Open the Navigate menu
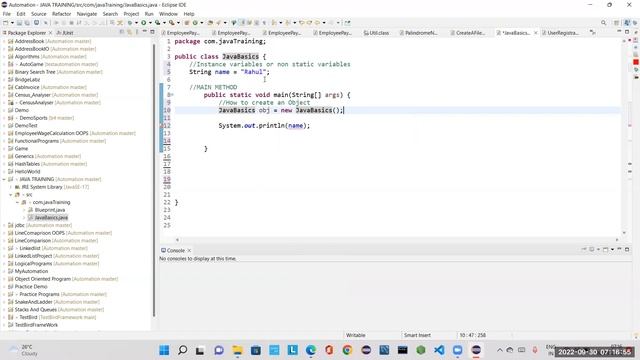 pyautogui.click(x=87, y=14)
